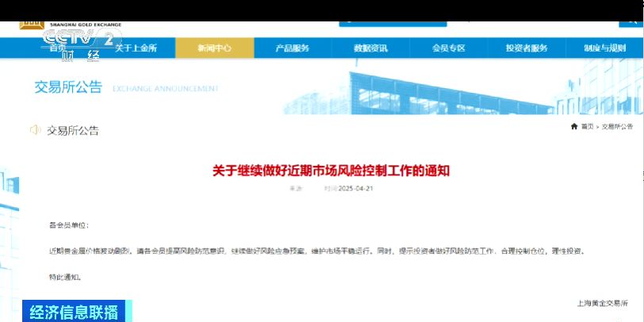The height and width of the screenshot is (322, 644).
Task: Click the 首页 breadcrumb link
Action: (587, 127)
